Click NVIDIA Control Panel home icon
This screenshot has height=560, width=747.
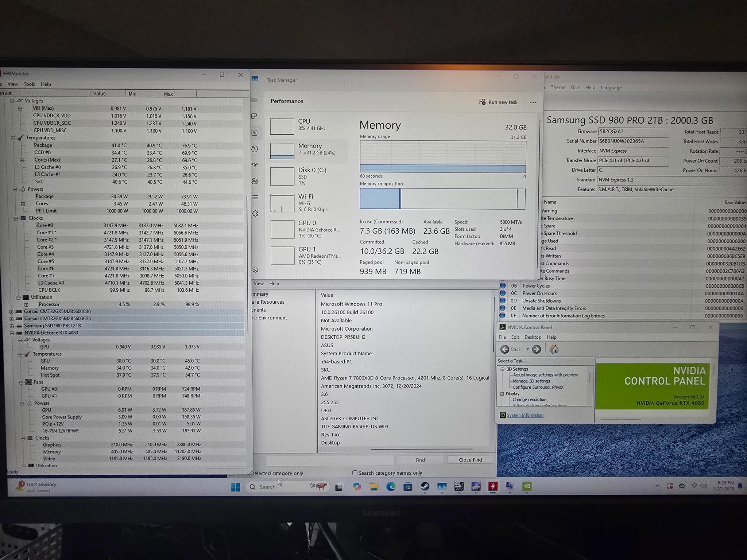(x=554, y=349)
